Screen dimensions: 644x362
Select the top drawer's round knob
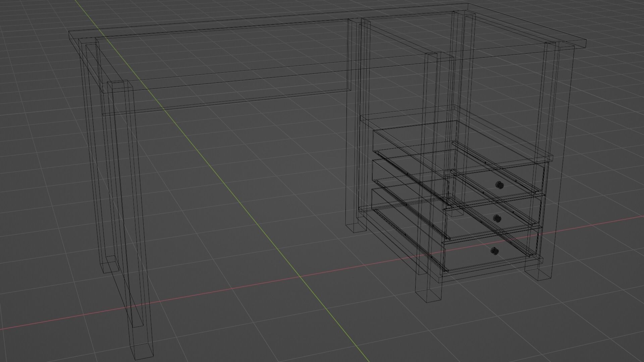tap(499, 185)
